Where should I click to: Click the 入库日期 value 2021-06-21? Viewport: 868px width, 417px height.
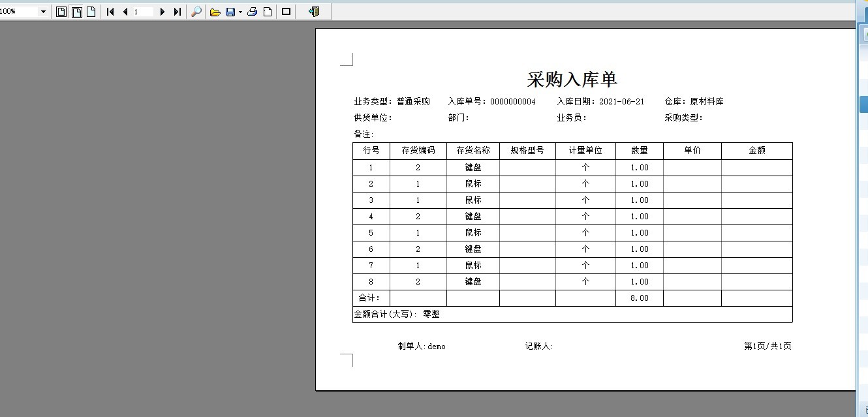coord(621,102)
